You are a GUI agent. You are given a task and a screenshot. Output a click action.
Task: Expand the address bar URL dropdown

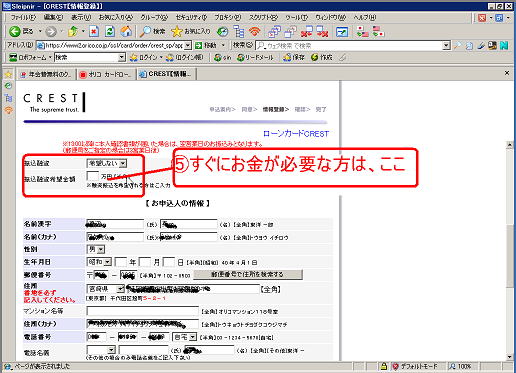188,45
